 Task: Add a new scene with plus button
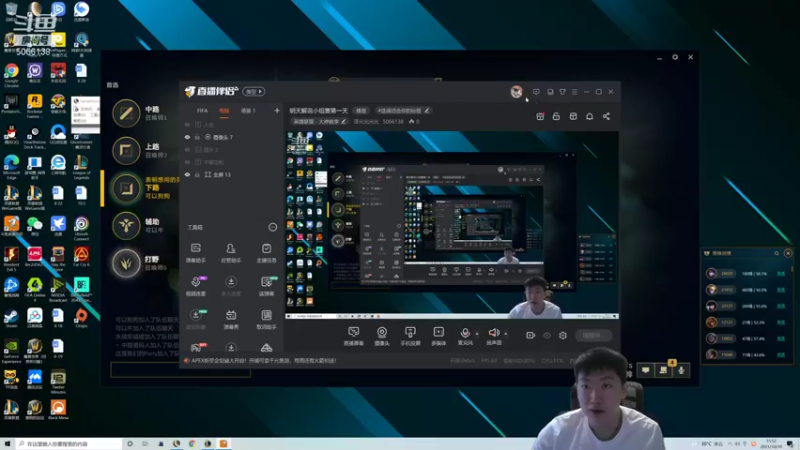point(277,110)
